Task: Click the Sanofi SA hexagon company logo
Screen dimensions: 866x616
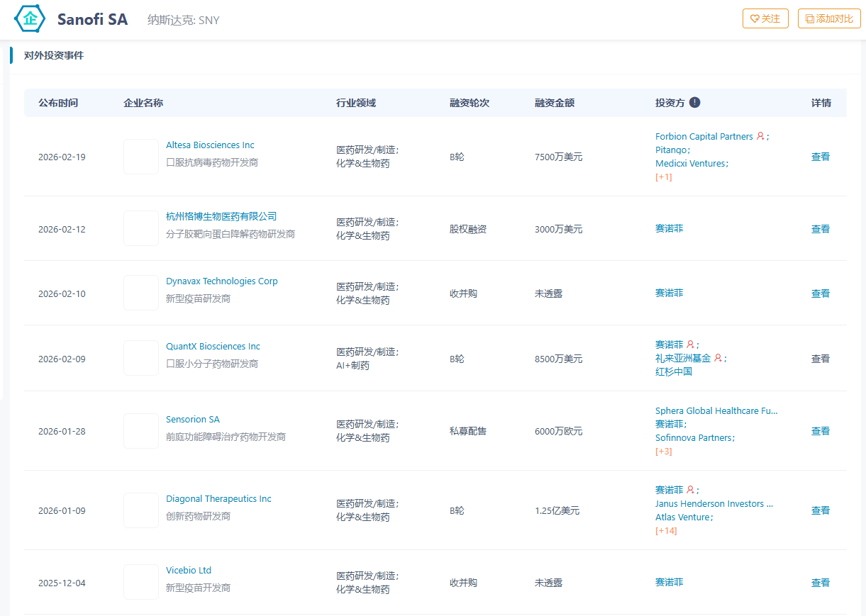Action: pos(30,19)
